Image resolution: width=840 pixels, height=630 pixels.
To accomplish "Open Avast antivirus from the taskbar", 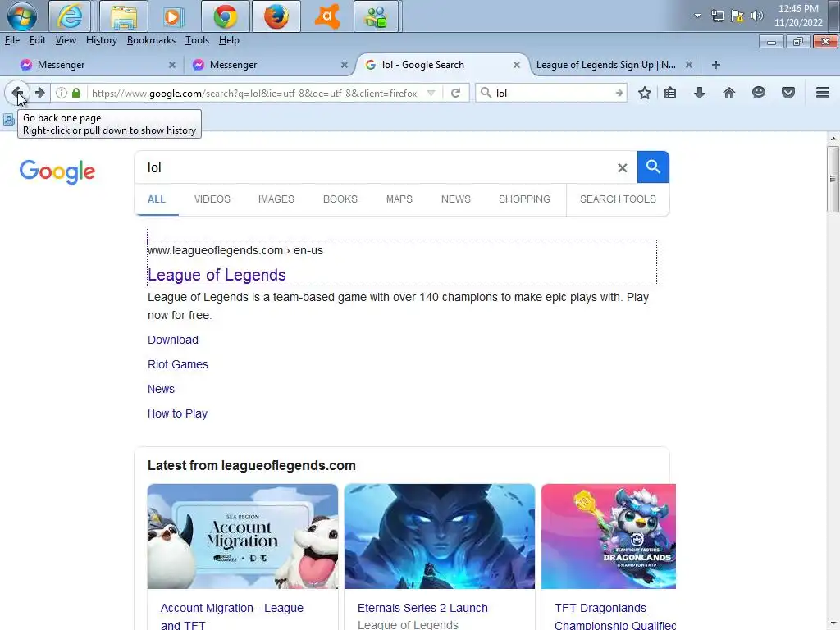I will tap(326, 16).
